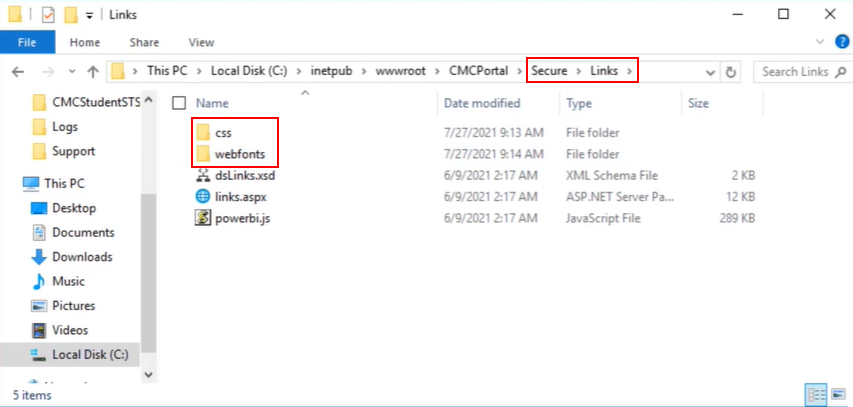This screenshot has height=407, width=853.
Task: Click the Search Links input box
Action: tap(795, 72)
